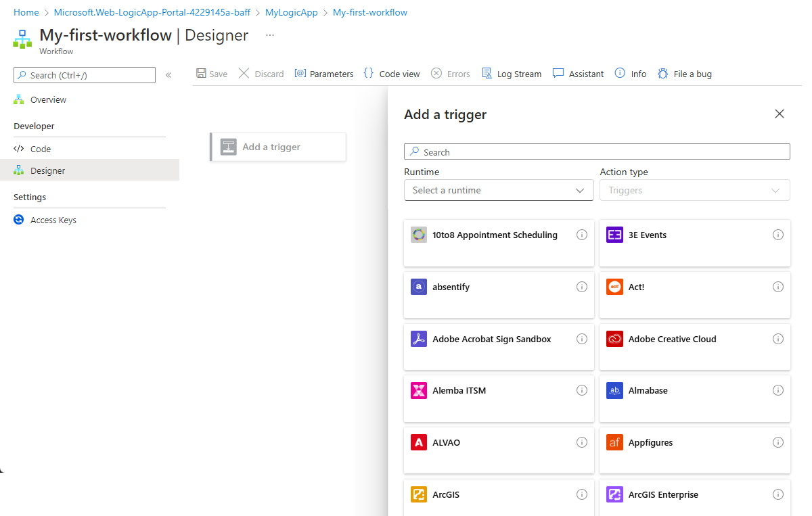This screenshot has width=812, height=516.
Task: Click Info in the toolbar
Action: tap(631, 74)
